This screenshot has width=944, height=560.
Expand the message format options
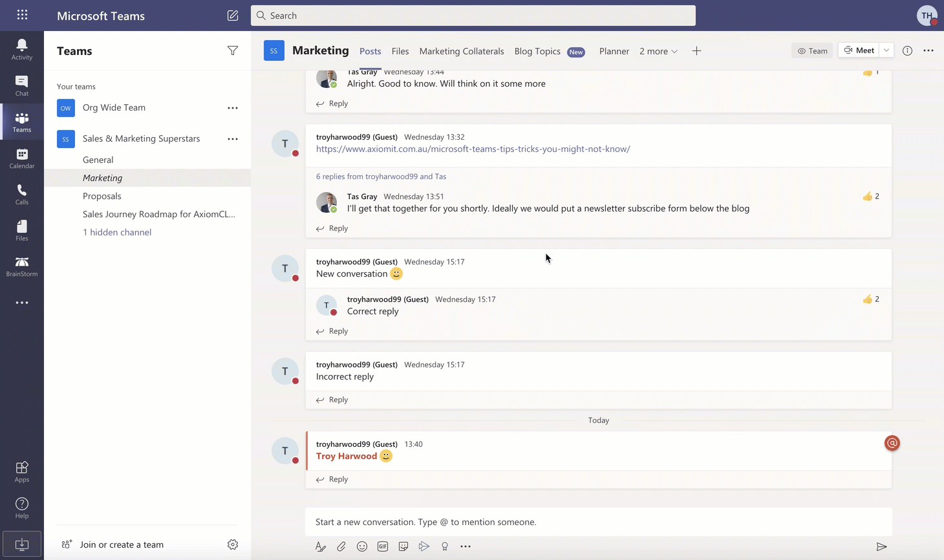tap(321, 546)
